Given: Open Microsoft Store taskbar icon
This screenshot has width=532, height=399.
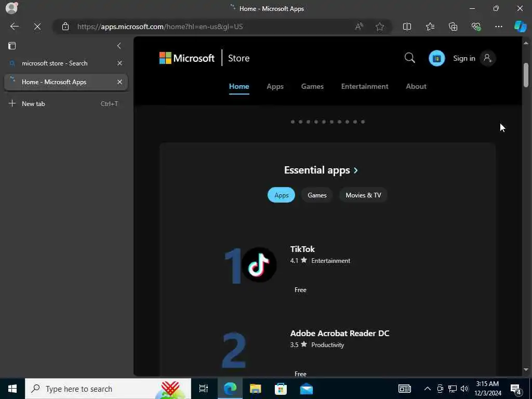Looking at the screenshot, I should [x=281, y=389].
